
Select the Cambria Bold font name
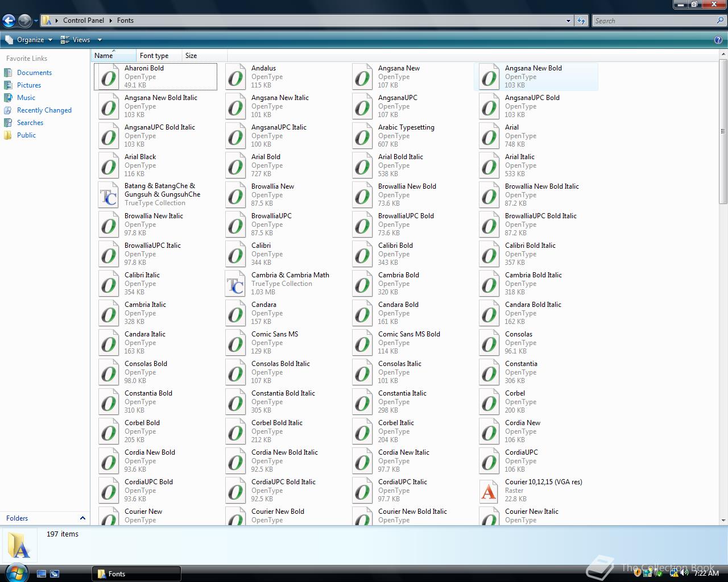(x=399, y=275)
